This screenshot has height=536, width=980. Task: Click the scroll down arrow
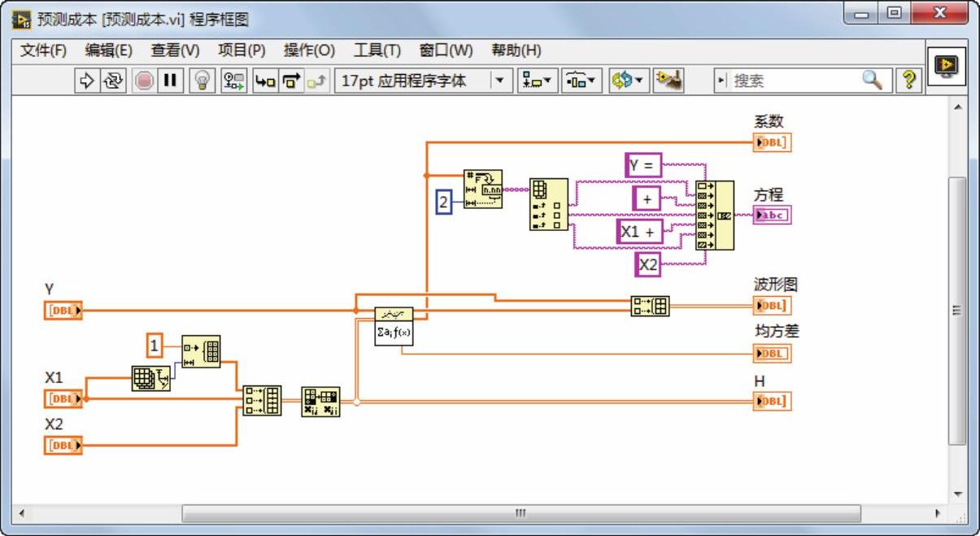[x=957, y=495]
